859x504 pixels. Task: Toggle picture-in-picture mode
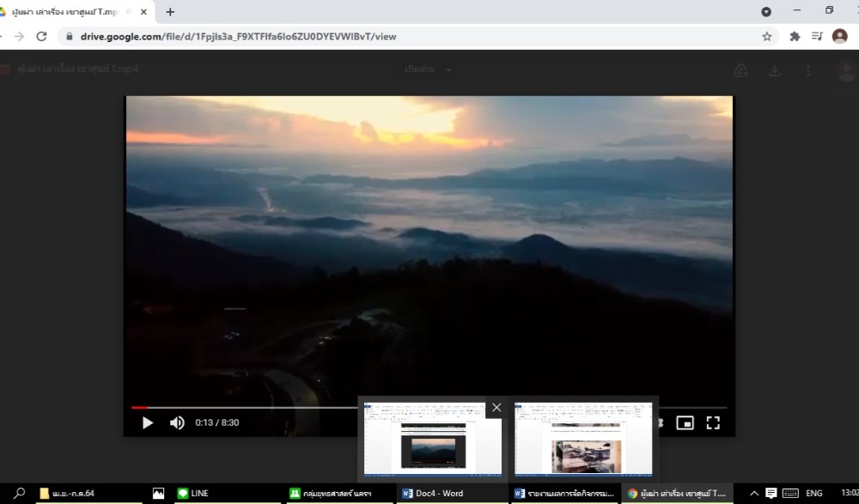pos(685,423)
